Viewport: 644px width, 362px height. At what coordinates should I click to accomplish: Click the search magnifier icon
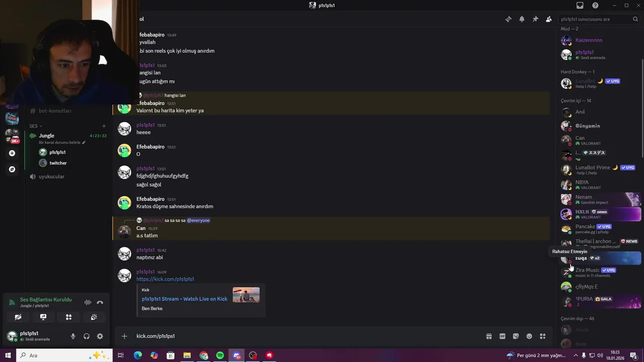coord(636,19)
